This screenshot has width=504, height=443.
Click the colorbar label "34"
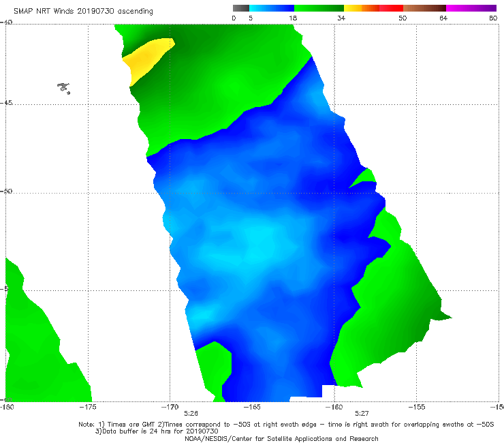tap(341, 18)
